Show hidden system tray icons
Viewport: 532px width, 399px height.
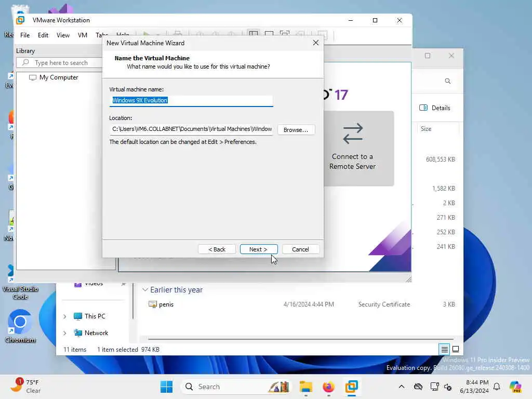click(402, 387)
